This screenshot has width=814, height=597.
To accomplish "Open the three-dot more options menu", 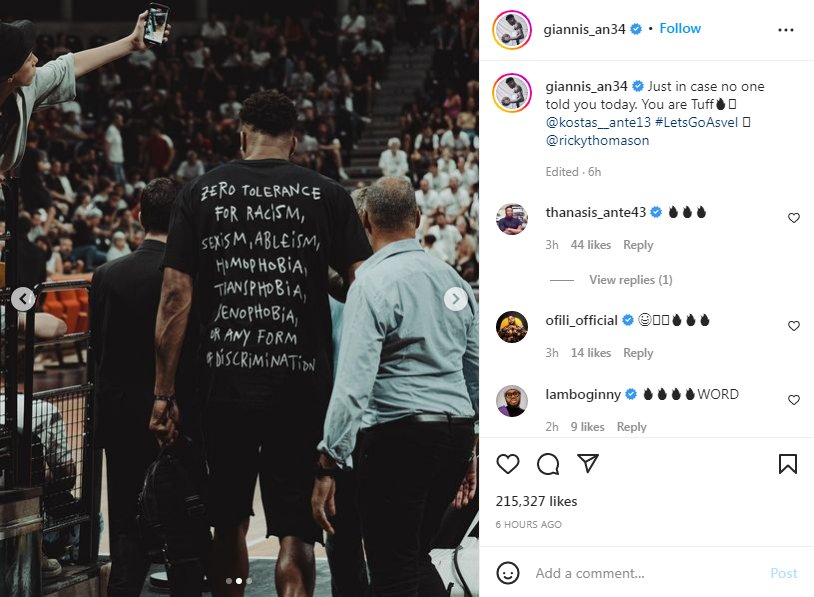I will (785, 30).
